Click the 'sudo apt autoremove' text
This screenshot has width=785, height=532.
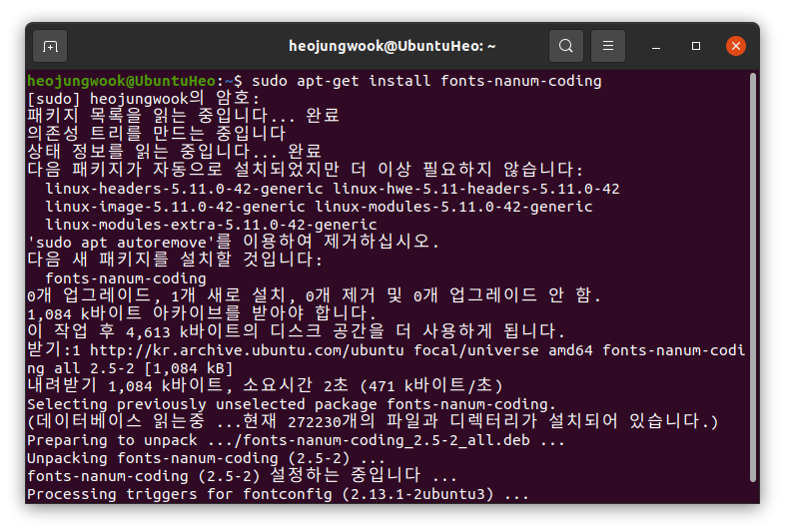pos(121,243)
